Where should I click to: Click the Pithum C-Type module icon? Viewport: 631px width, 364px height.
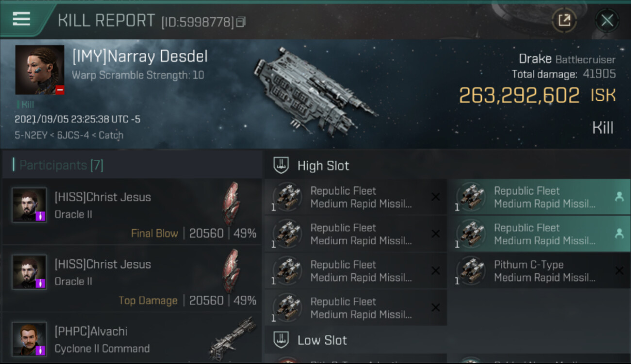coord(471,271)
